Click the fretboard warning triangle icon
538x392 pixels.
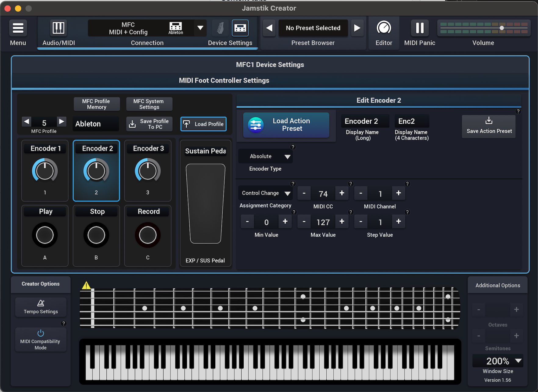86,285
